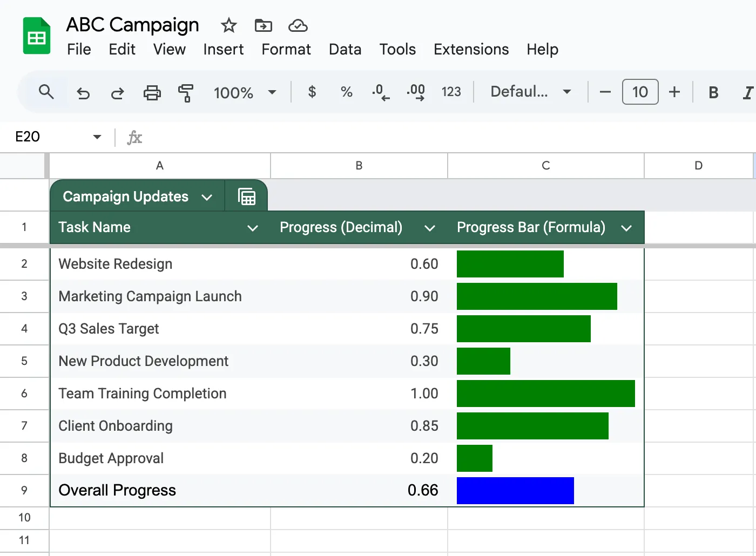Decrease decimal places
Screen dimensions: 756x556
[381, 92]
